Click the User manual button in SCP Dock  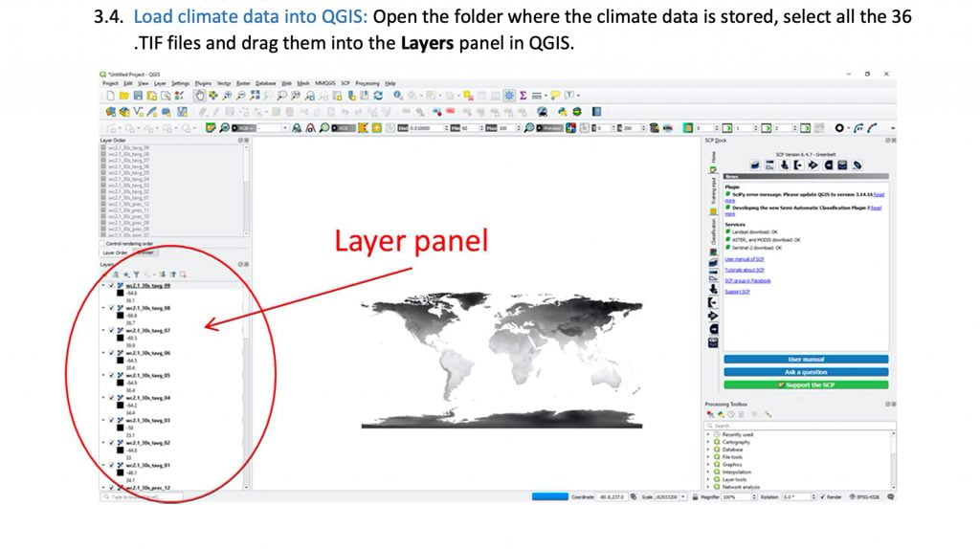(x=806, y=360)
